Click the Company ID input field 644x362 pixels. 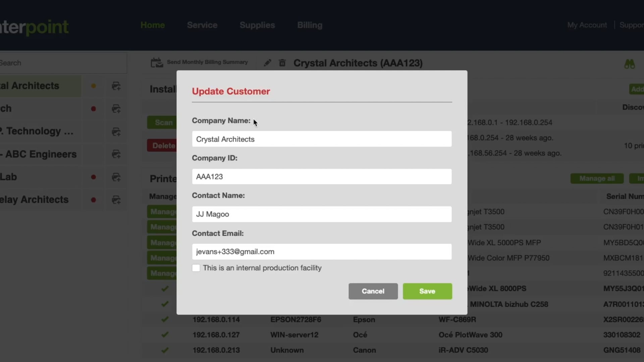[x=322, y=177]
